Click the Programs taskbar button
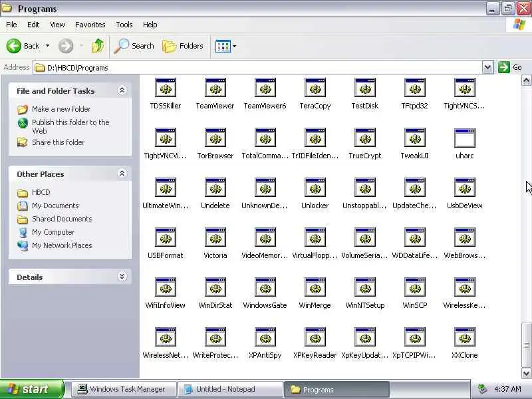Viewport: 532px width, 399px height. pos(336,390)
